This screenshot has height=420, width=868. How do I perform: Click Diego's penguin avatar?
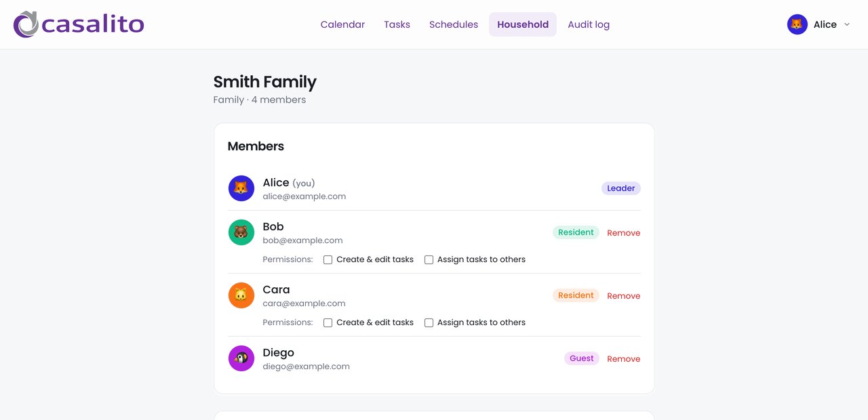(241, 358)
